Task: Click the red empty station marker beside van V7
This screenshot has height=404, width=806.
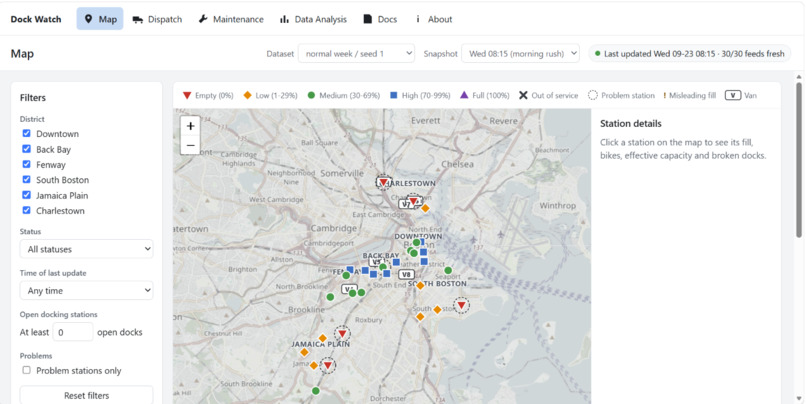Action: coord(413,200)
